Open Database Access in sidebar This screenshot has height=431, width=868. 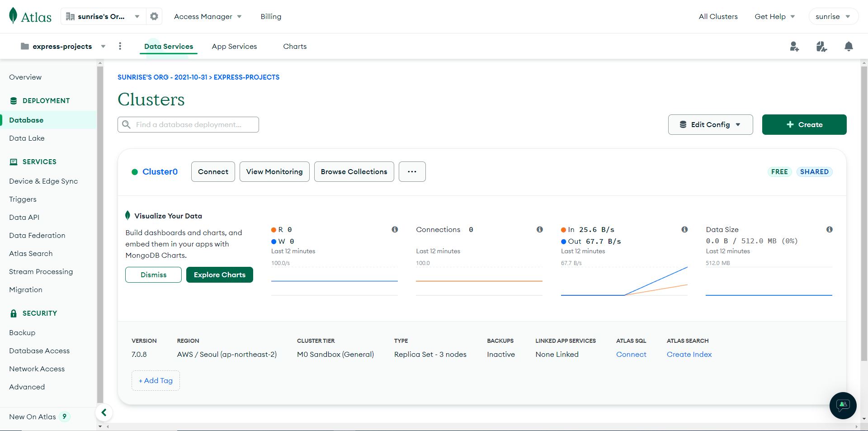click(39, 350)
